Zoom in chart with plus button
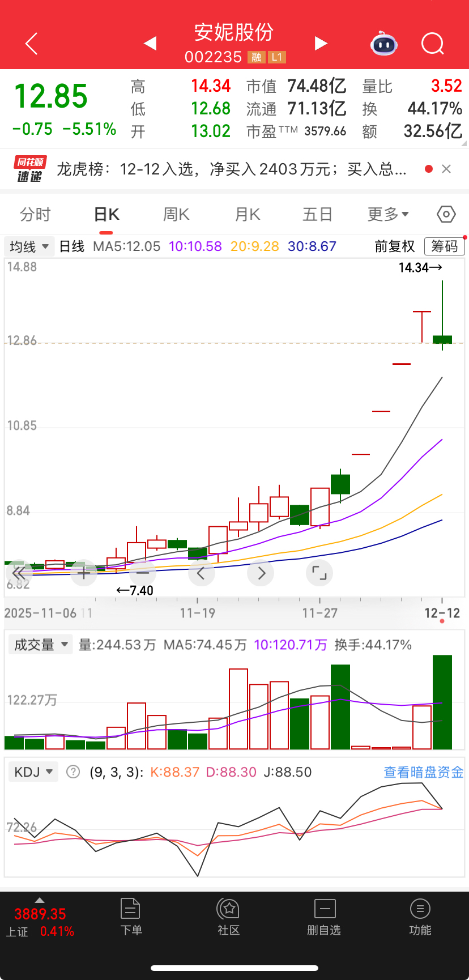The height and width of the screenshot is (980, 469). point(84,573)
